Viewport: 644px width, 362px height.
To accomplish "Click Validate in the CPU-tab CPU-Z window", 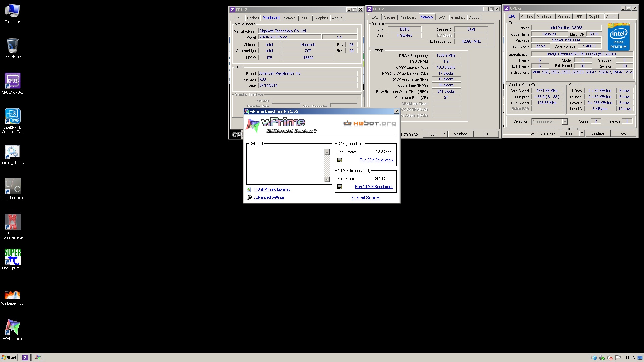I will 598,133.
